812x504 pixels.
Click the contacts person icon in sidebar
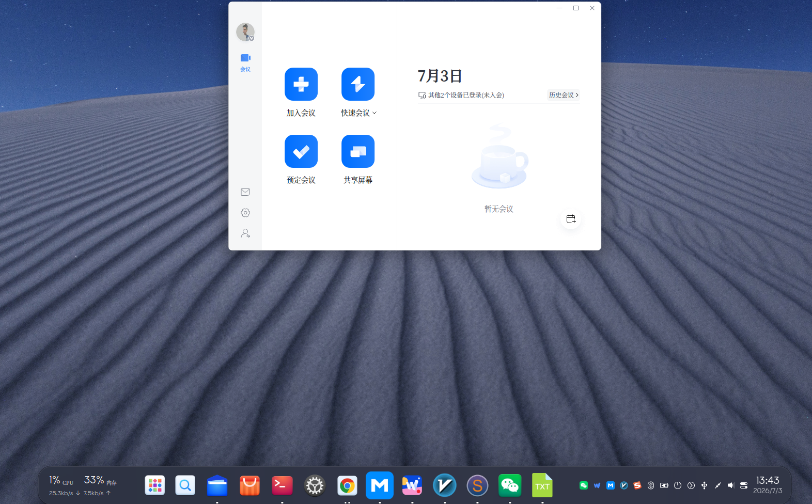[245, 233]
